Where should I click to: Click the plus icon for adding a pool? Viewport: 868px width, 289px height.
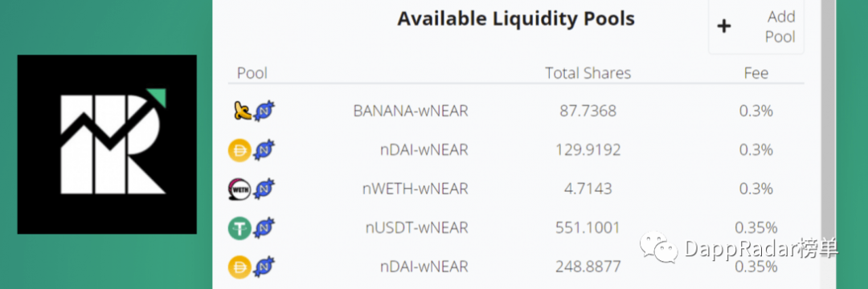724,26
